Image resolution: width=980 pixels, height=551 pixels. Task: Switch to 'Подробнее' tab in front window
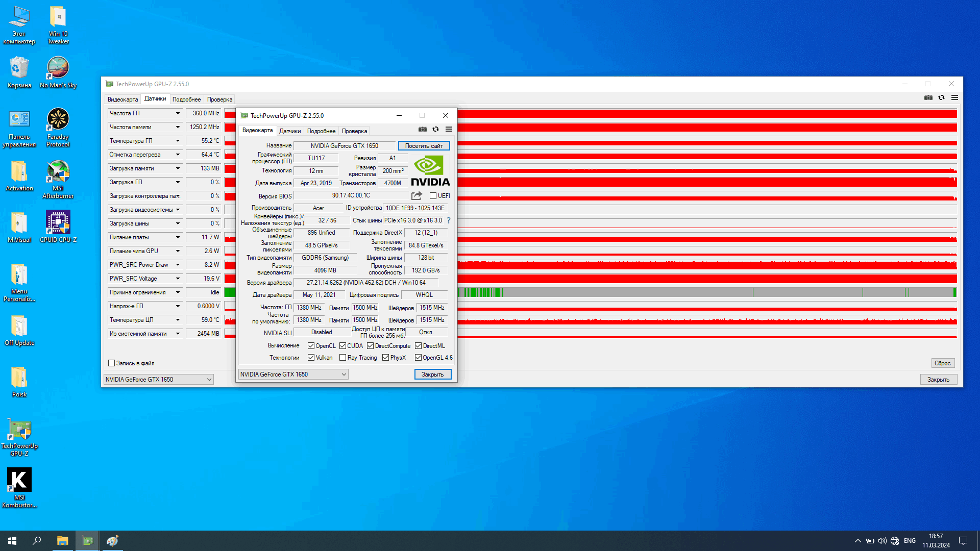point(321,131)
